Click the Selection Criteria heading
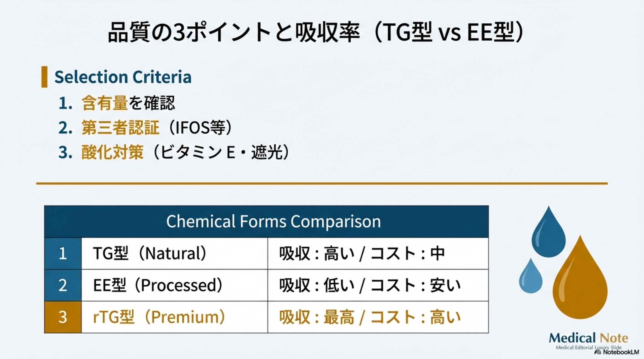 point(123,77)
